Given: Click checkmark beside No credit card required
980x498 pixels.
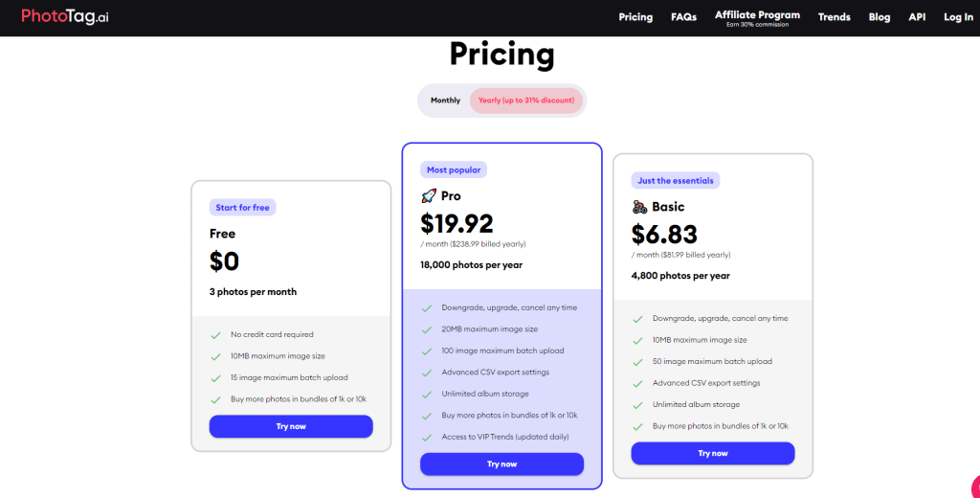Looking at the screenshot, I should [x=216, y=334].
